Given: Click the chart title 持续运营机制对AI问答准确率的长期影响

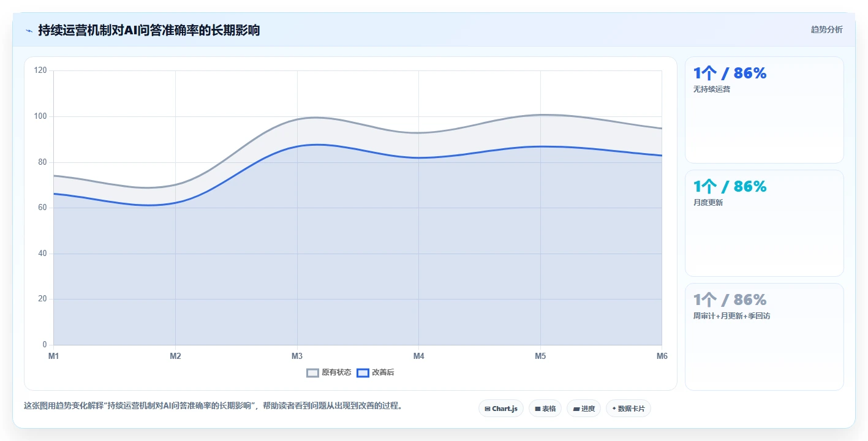Looking at the screenshot, I should tap(149, 30).
